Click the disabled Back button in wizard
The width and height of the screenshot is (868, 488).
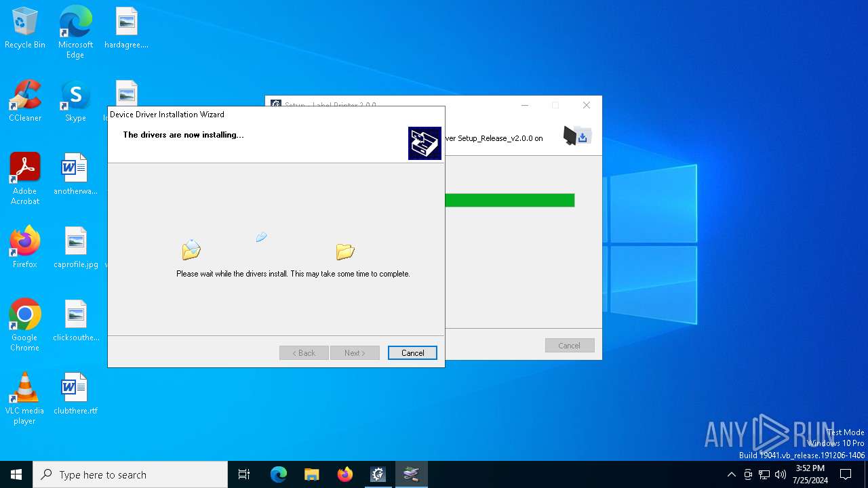[x=304, y=353]
